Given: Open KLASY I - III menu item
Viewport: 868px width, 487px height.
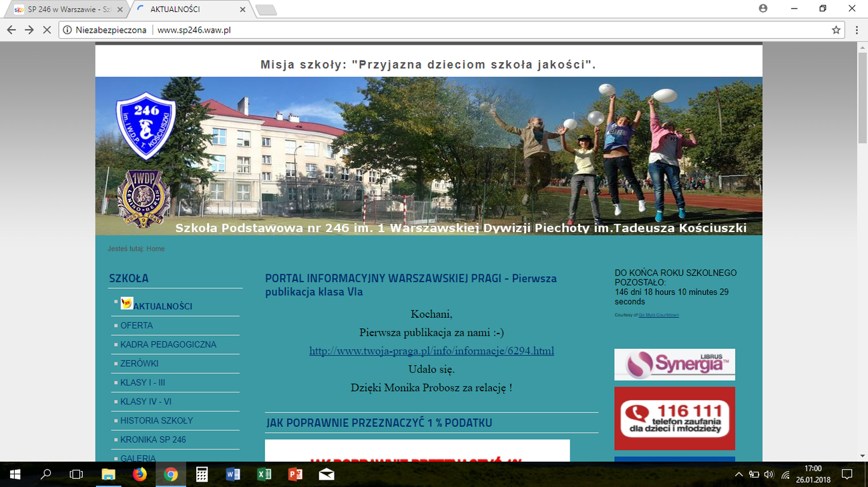Looking at the screenshot, I should (143, 383).
